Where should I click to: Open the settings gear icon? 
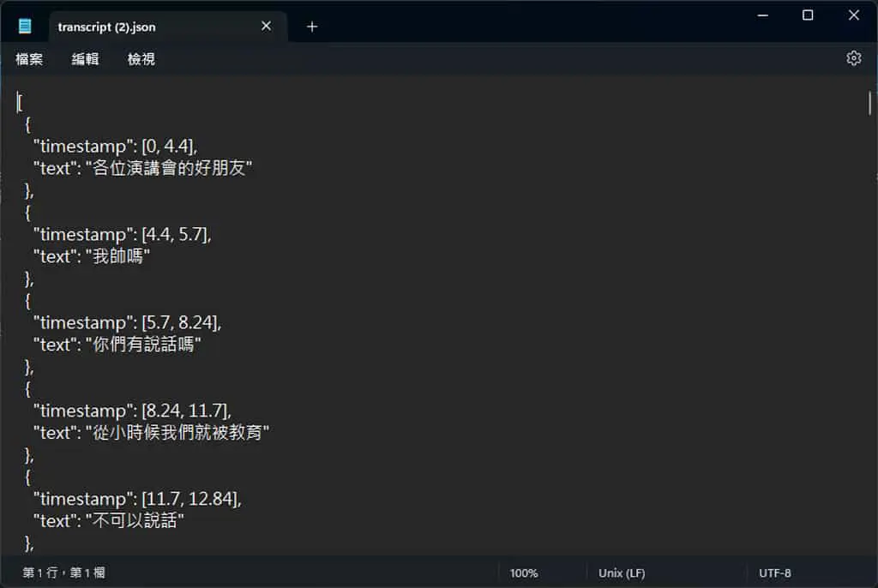853,58
